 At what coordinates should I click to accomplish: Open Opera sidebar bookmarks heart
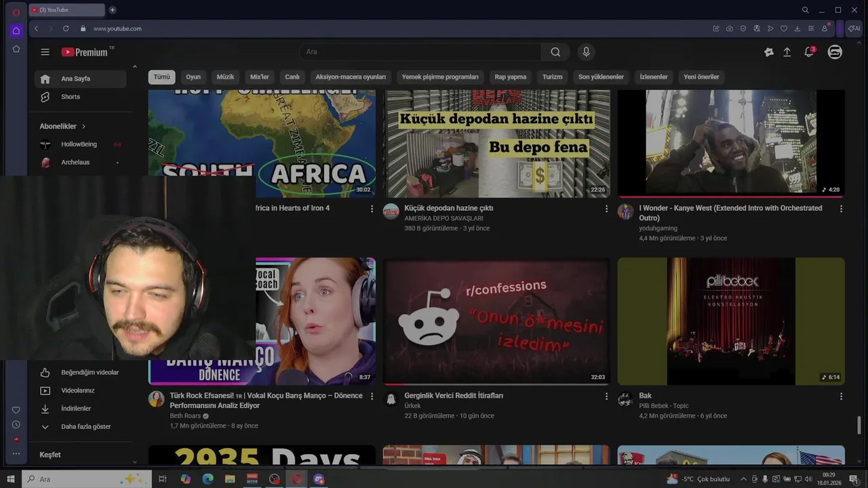(x=16, y=409)
